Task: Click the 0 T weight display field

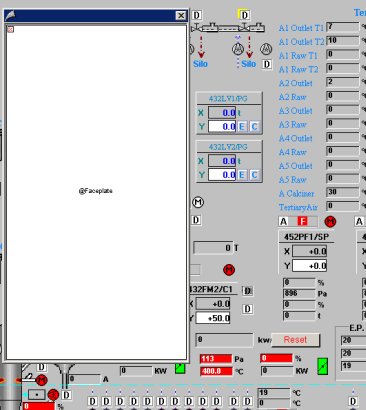Action: [213, 248]
